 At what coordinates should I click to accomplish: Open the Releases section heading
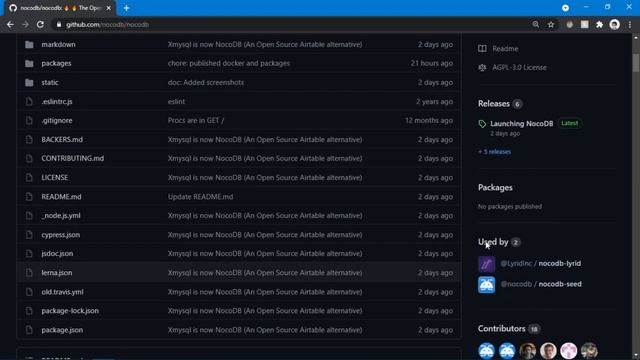click(493, 104)
